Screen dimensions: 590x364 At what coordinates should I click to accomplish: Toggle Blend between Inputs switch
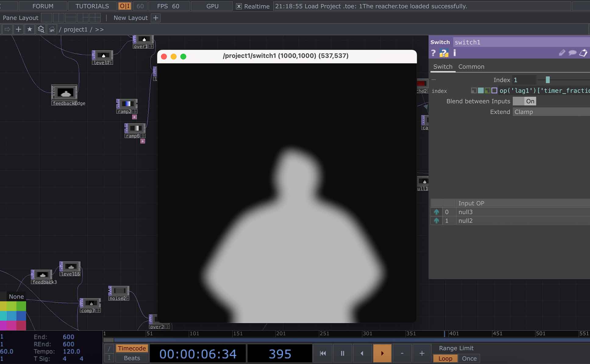[524, 101]
